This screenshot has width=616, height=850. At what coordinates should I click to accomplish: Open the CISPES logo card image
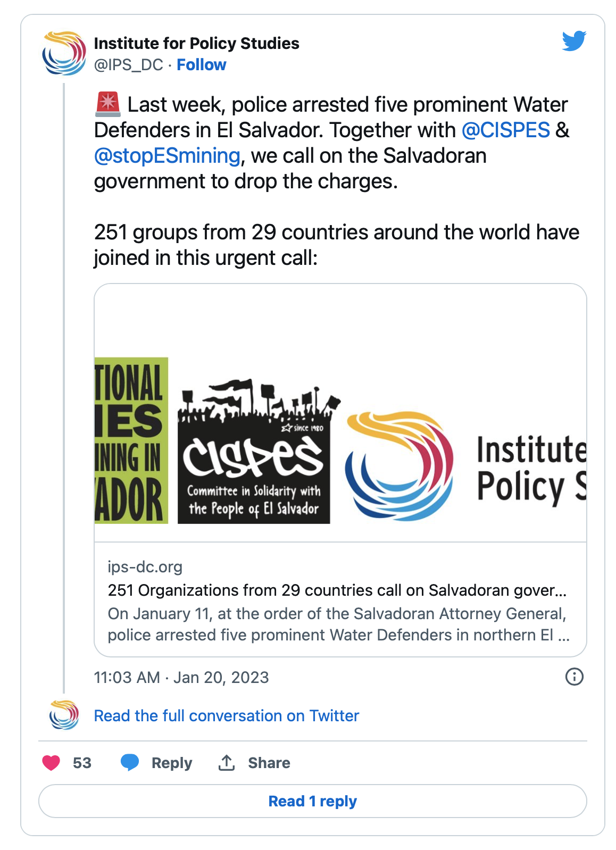pyautogui.click(x=254, y=452)
